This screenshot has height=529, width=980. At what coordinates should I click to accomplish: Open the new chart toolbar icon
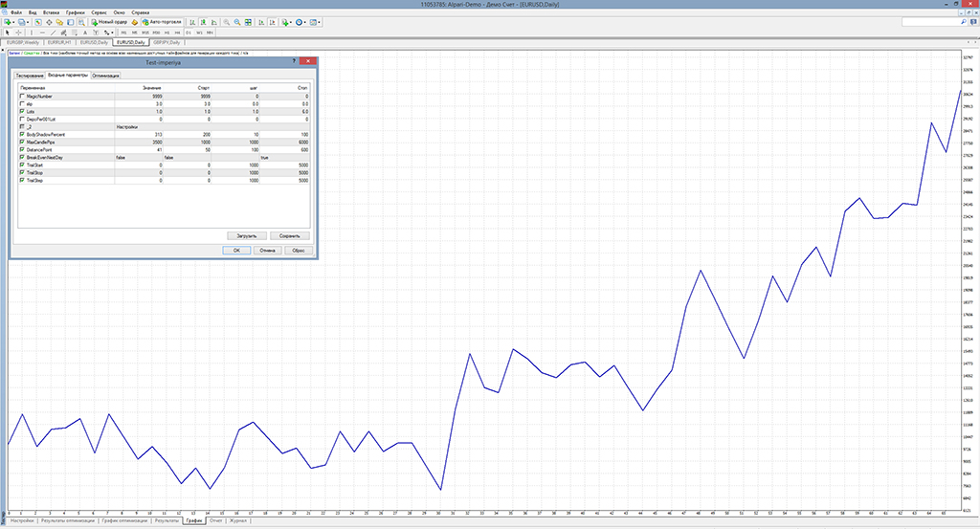(8, 22)
